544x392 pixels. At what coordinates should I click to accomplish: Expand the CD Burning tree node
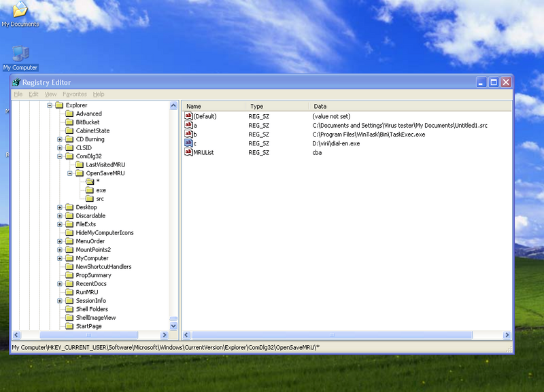[x=60, y=139]
